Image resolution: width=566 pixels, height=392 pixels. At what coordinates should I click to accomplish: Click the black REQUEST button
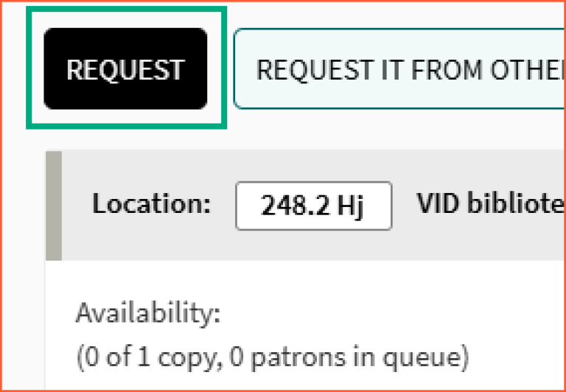click(125, 69)
